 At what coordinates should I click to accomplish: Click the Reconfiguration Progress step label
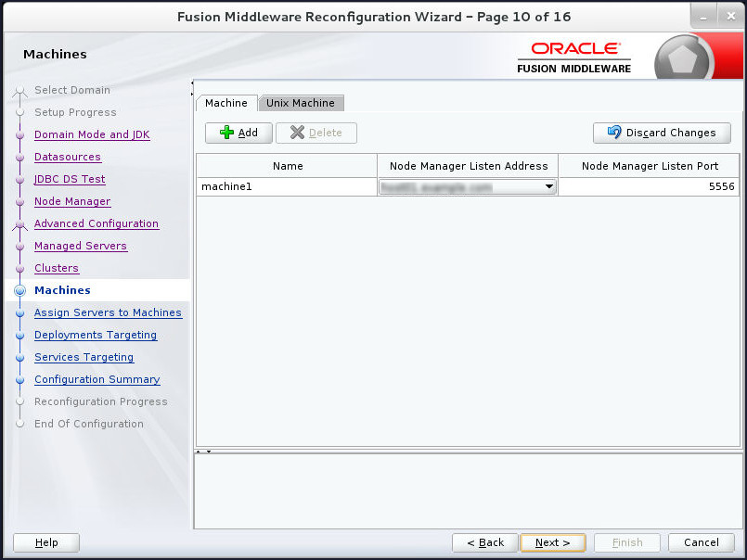[101, 401]
